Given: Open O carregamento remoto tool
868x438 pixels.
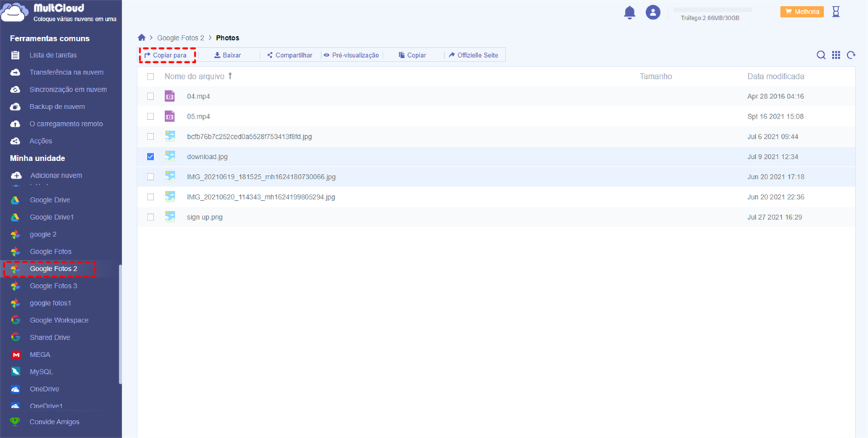Looking at the screenshot, I should (66, 124).
